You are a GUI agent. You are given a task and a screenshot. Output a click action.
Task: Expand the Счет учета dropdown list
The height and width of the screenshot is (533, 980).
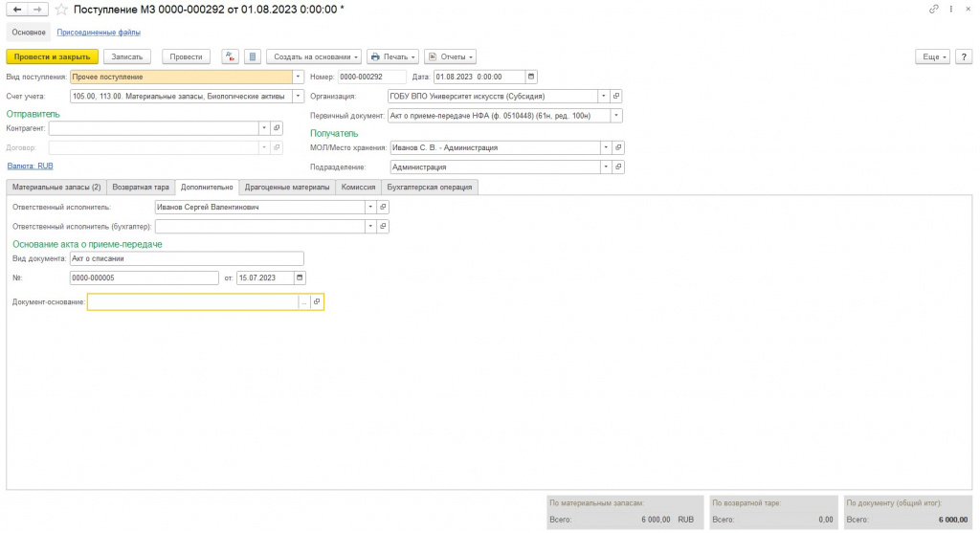click(x=298, y=97)
